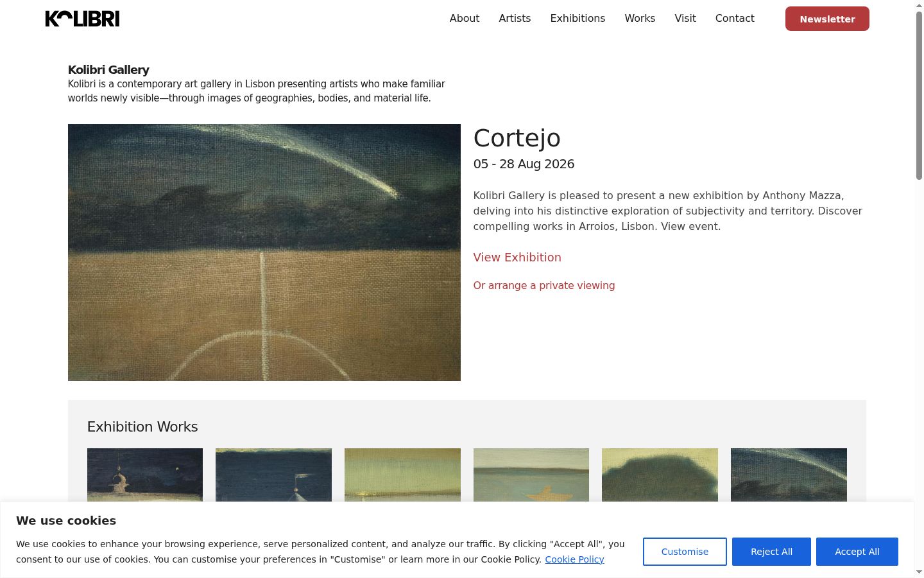
Task: Open the Visit page
Action: [x=685, y=19]
